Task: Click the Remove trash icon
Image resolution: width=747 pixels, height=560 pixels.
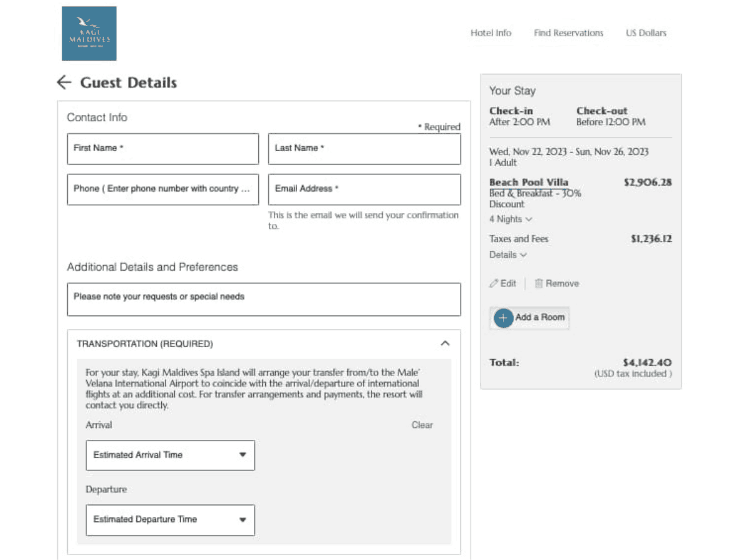Action: [x=539, y=284]
